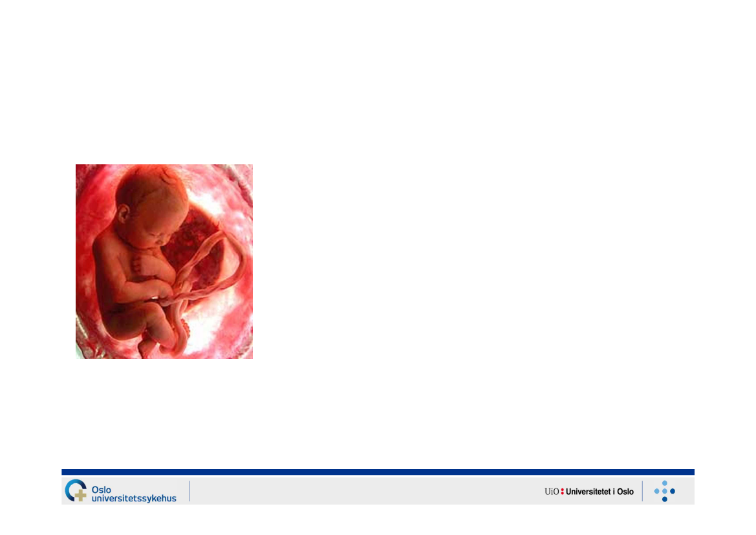Click the blue dots emblem in footer
Image resolution: width=756 pixels, height=535 pixels.
pyautogui.click(x=664, y=492)
